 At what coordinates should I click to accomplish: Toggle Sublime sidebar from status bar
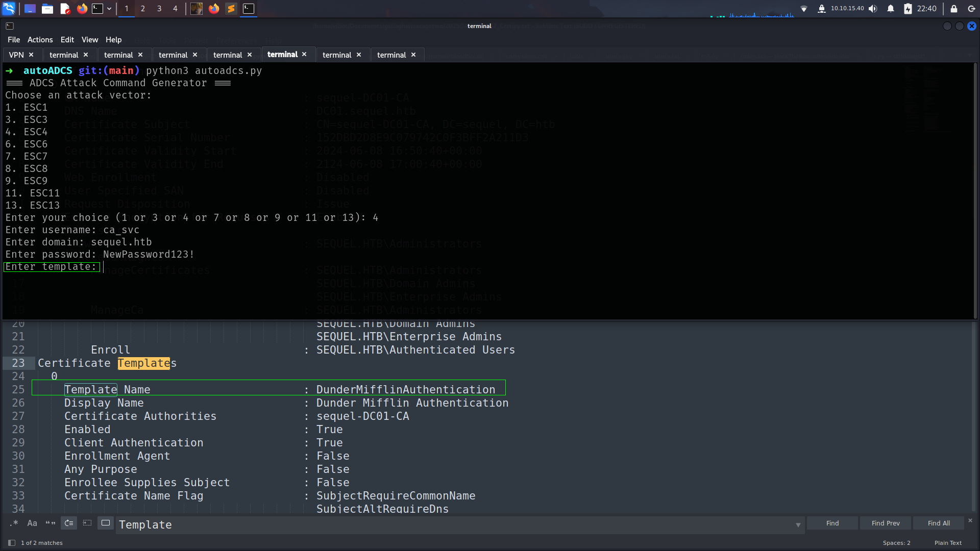pyautogui.click(x=12, y=543)
